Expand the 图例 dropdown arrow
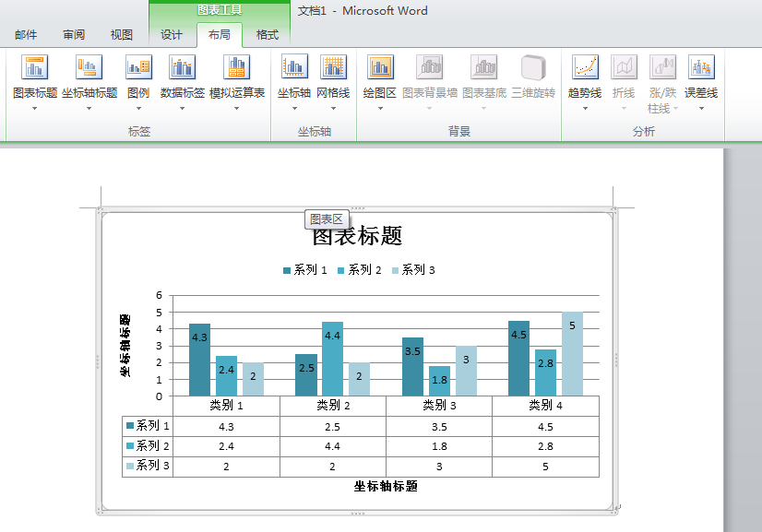 pyautogui.click(x=138, y=109)
